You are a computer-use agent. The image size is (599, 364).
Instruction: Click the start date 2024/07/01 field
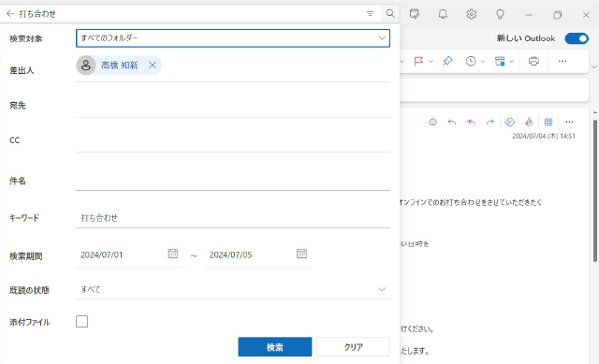[x=129, y=255]
